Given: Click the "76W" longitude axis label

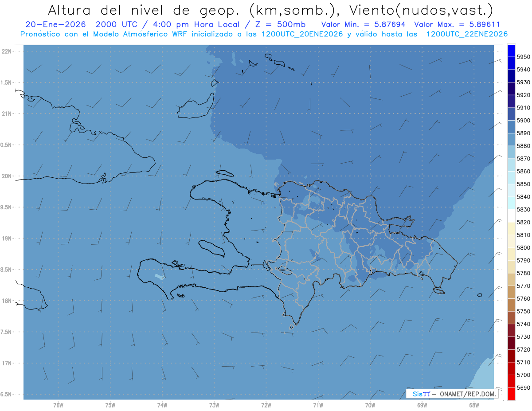Looking at the screenshot, I should point(58,405).
